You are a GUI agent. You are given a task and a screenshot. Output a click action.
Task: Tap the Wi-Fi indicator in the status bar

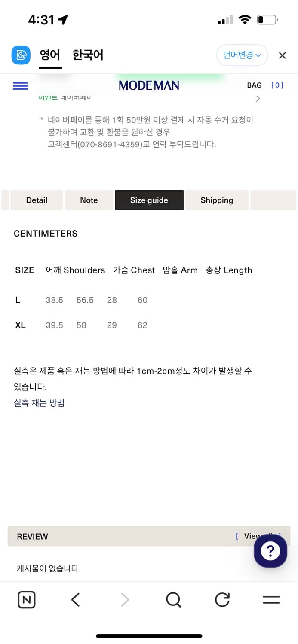(x=245, y=19)
